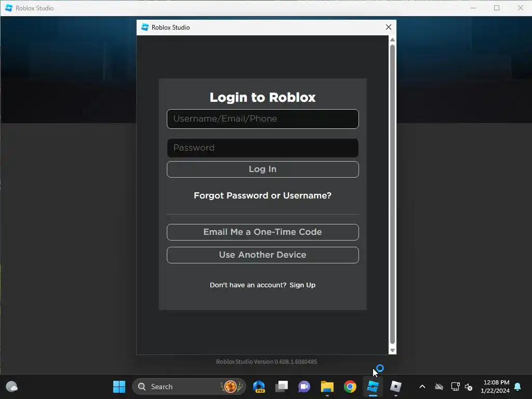
Task: Click the OneDrive cloud tray icon
Action: pos(439,387)
